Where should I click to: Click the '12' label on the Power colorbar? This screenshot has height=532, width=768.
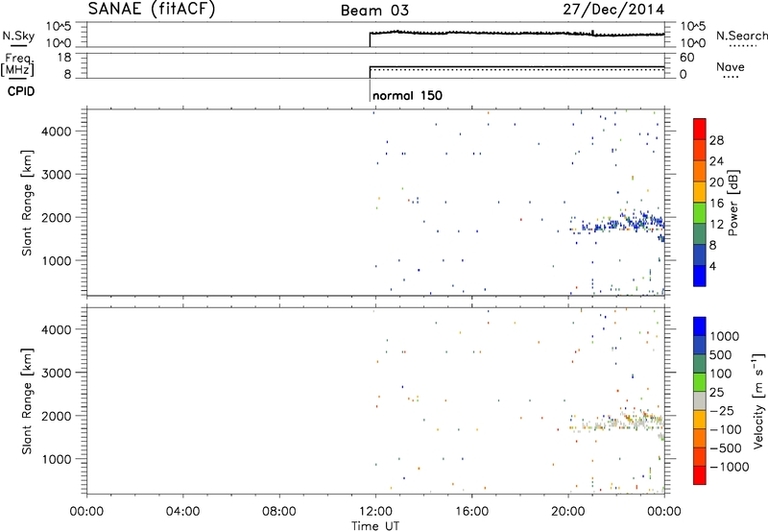[716, 225]
